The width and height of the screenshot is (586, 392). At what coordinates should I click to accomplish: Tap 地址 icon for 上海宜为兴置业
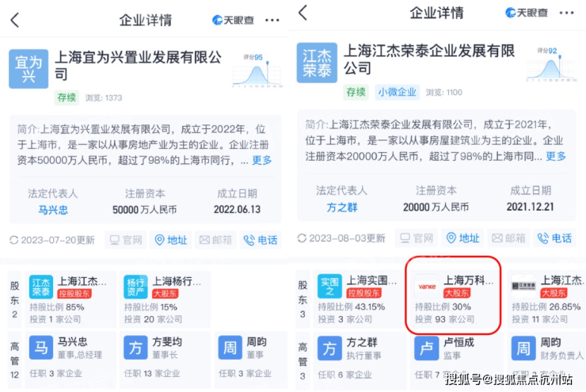point(171,240)
